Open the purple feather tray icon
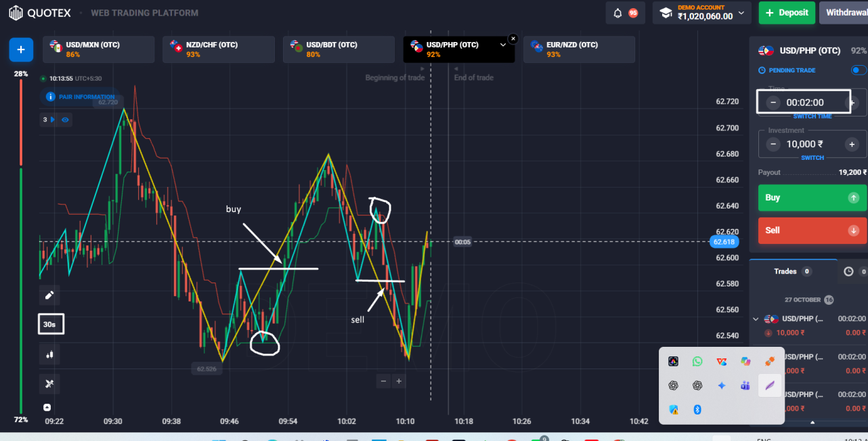This screenshot has height=441, width=868. coord(770,385)
